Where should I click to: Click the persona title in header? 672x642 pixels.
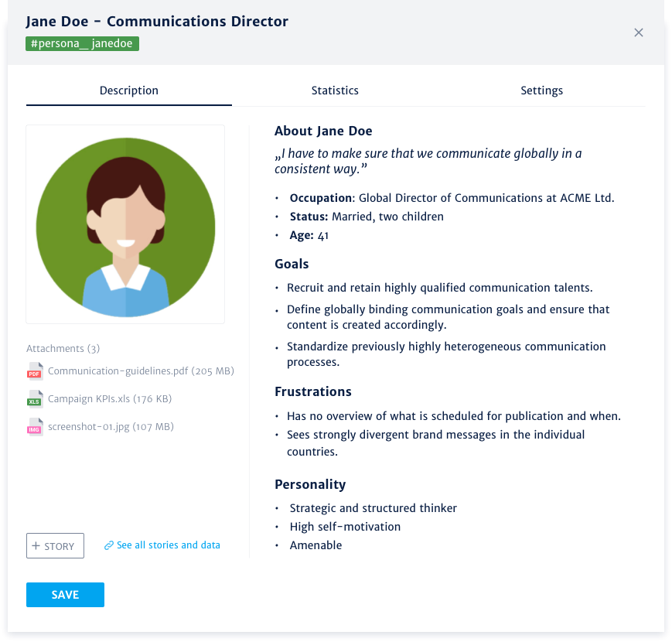coord(157,22)
